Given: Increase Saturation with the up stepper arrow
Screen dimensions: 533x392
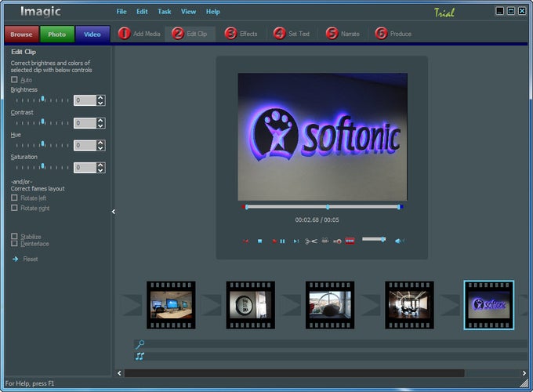Looking at the screenshot, I should 100,165.
